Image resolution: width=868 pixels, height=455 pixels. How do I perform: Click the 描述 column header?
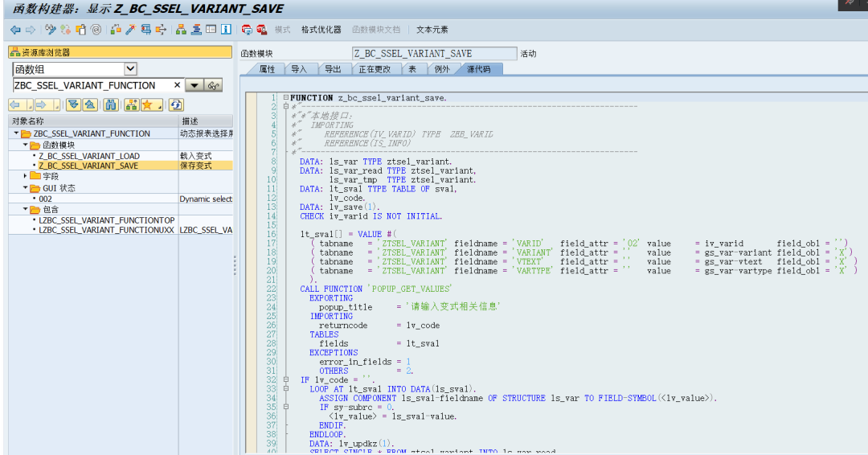pos(206,121)
